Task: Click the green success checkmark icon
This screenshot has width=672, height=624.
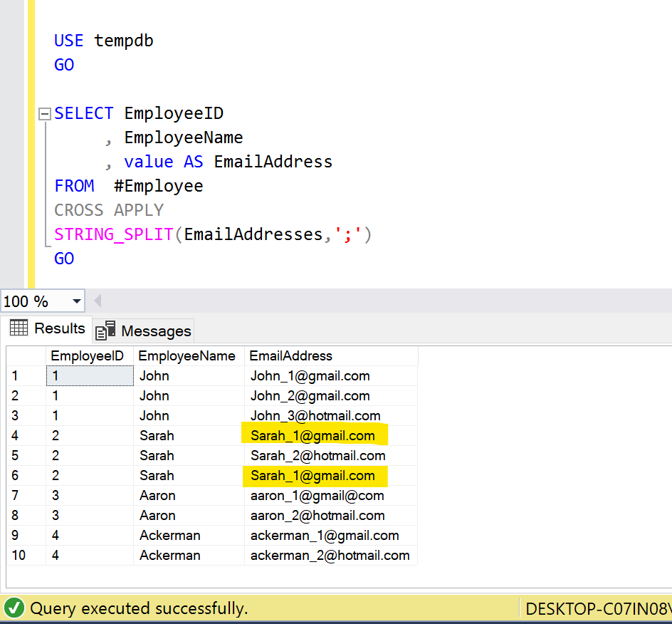Action: coord(14,608)
